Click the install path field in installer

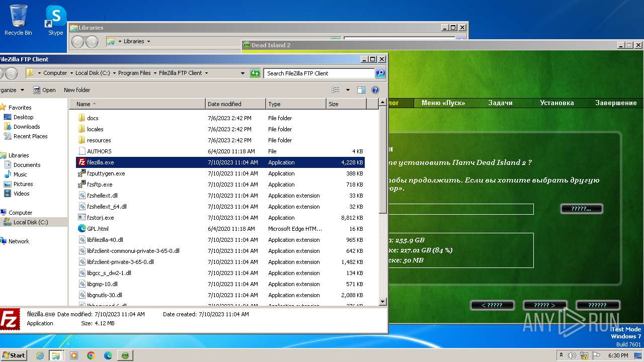click(x=460, y=209)
